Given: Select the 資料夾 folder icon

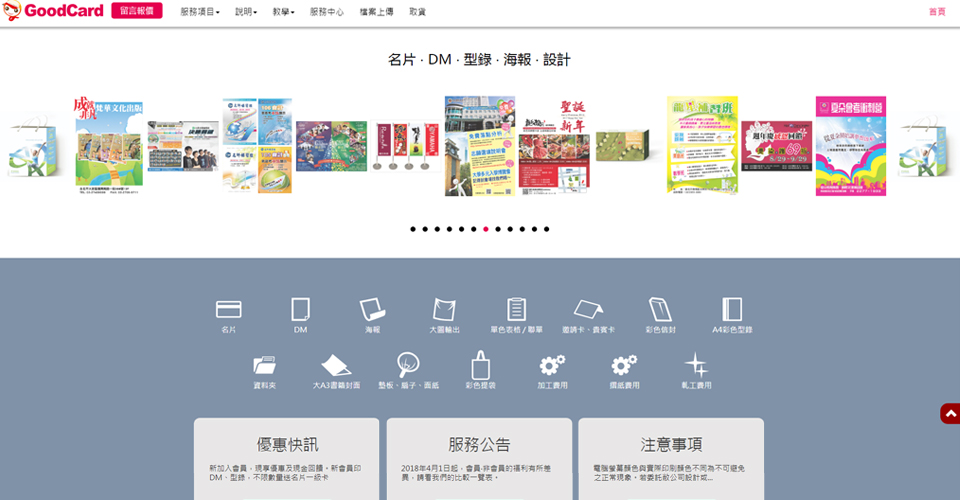Looking at the screenshot, I should (x=265, y=366).
